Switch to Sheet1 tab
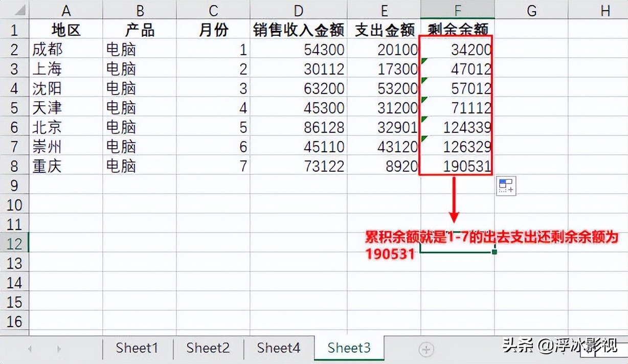The height and width of the screenshot is (364, 628). pos(137,348)
